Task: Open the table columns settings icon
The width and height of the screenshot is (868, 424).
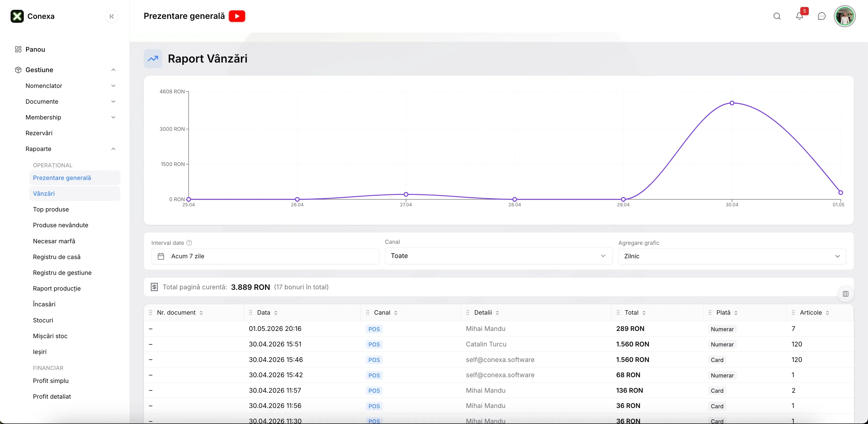Action: tap(846, 294)
